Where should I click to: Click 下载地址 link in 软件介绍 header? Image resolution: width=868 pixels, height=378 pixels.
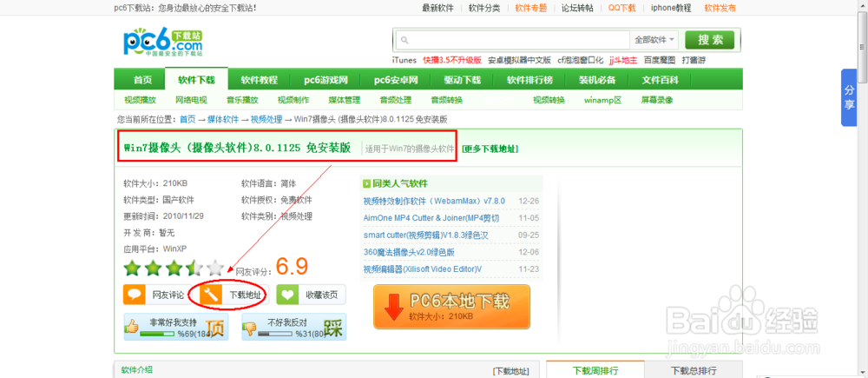coord(510,371)
